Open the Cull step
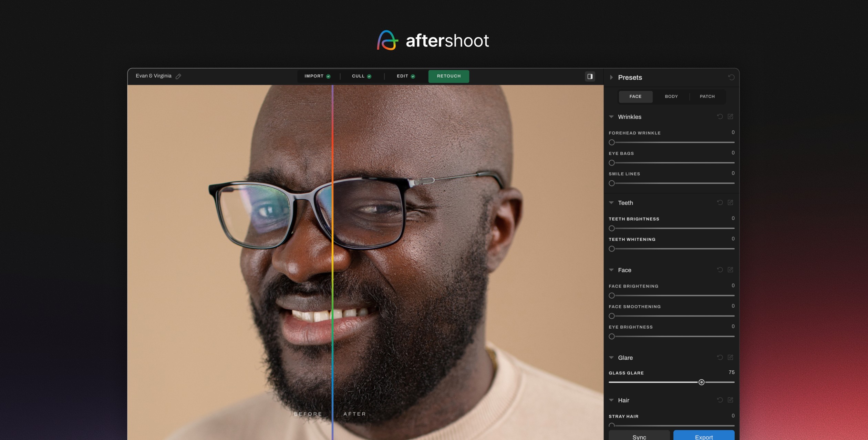The width and height of the screenshot is (868, 440). point(361,76)
